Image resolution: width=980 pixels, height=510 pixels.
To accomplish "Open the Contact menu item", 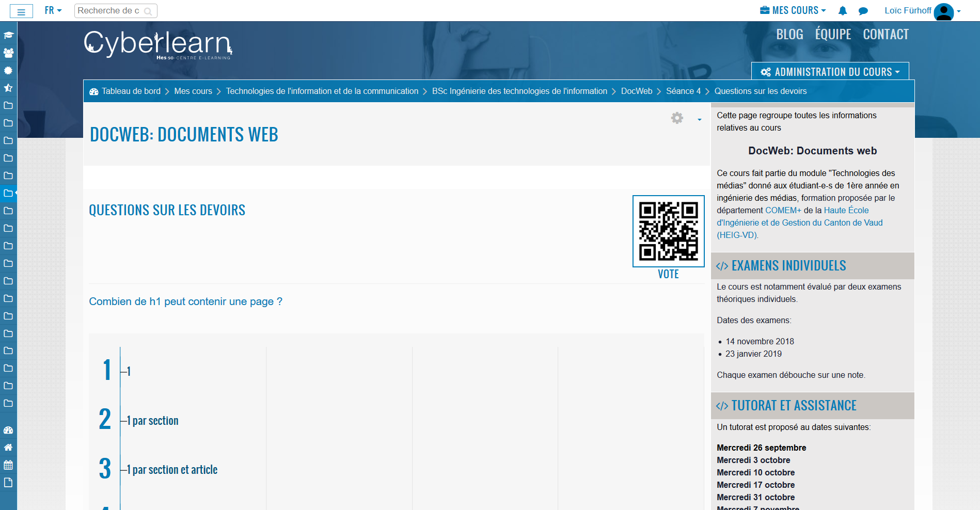I will tap(886, 35).
